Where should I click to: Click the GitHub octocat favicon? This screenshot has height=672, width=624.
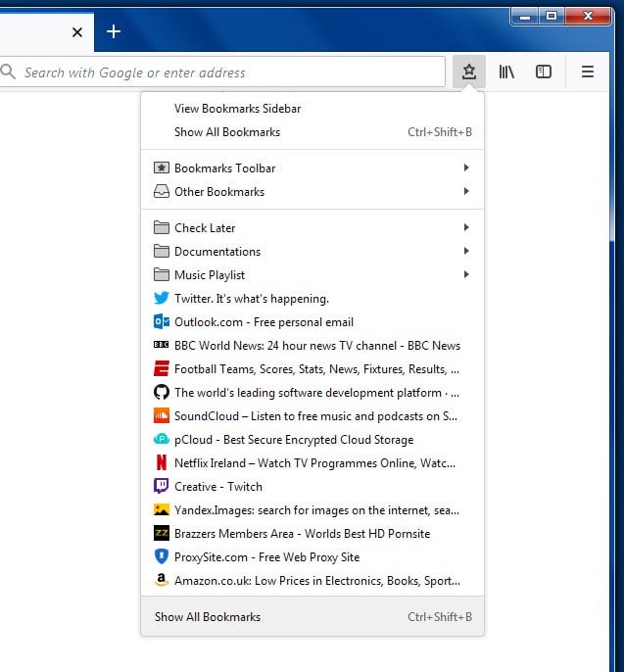161,392
